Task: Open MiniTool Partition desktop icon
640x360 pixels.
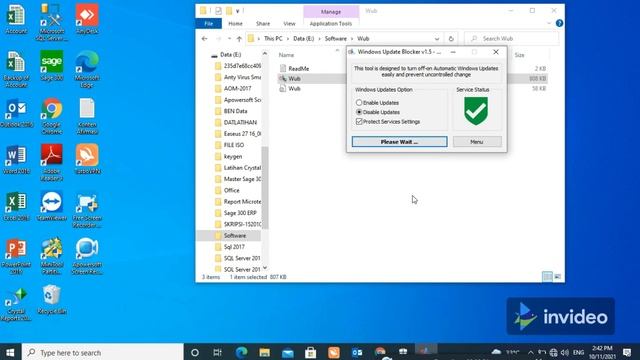Action: (x=51, y=256)
